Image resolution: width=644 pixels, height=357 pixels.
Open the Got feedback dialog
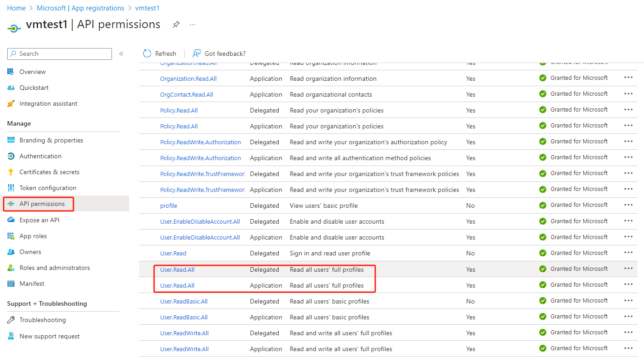click(219, 53)
